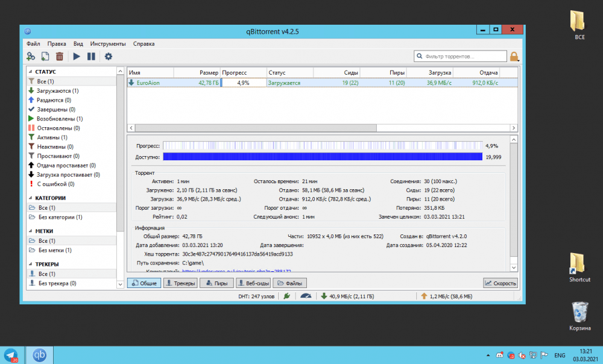Click the Фильтр торрентов search field
The image size is (603, 364).
(x=461, y=56)
